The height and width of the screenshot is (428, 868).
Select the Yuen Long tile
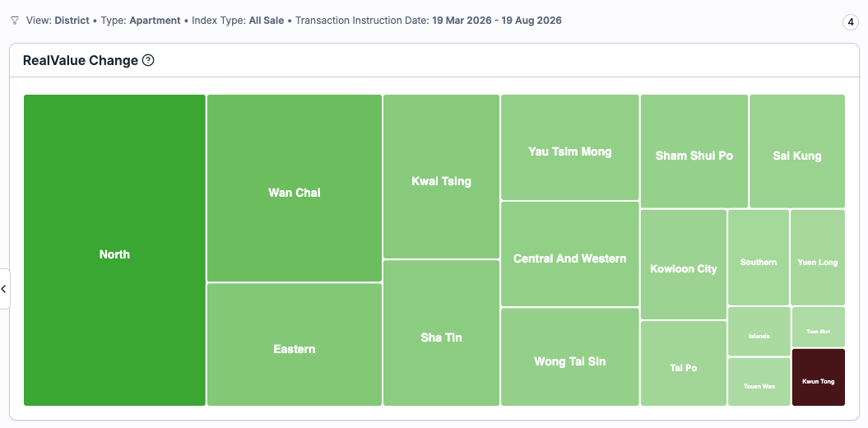click(818, 258)
